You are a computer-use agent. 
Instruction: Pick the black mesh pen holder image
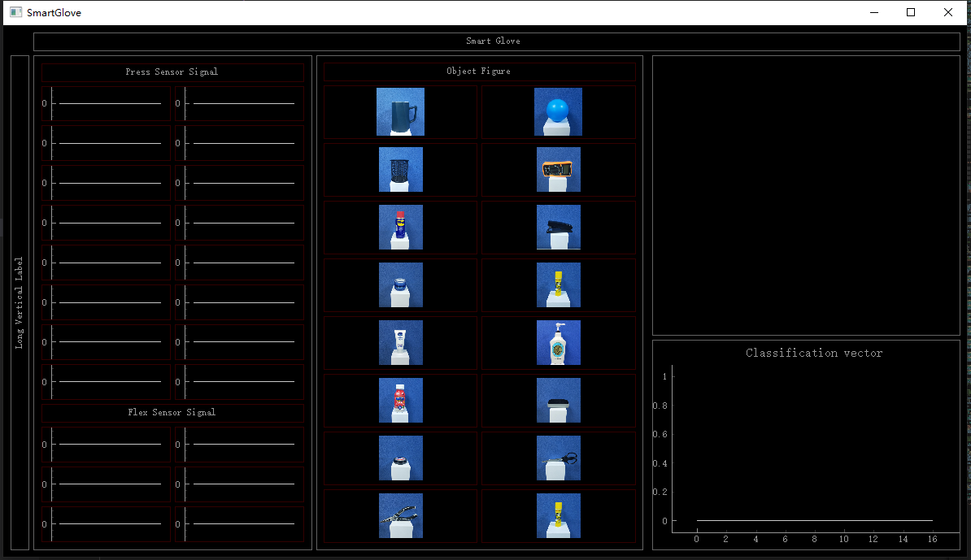click(400, 170)
